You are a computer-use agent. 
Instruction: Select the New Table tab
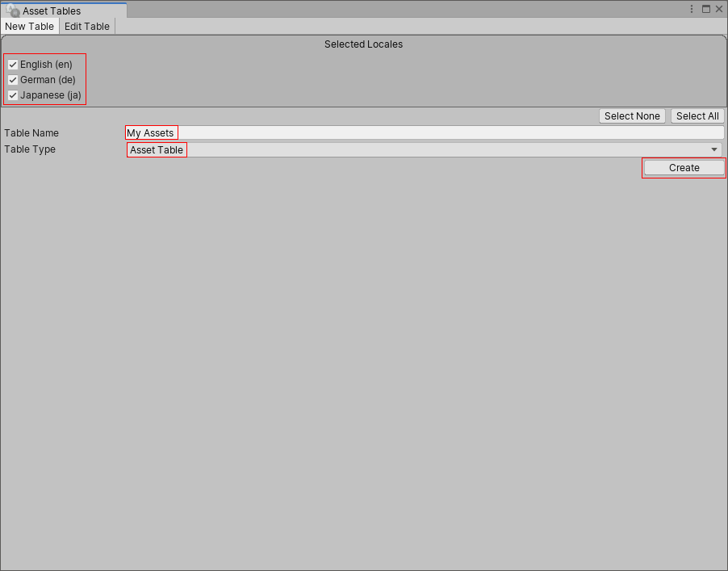(30, 26)
